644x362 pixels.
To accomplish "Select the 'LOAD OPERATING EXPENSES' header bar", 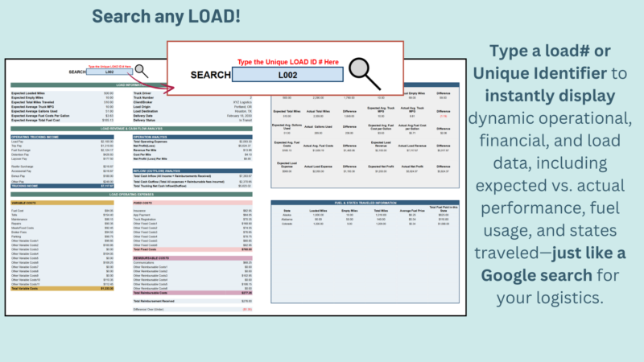I will click(131, 195).
